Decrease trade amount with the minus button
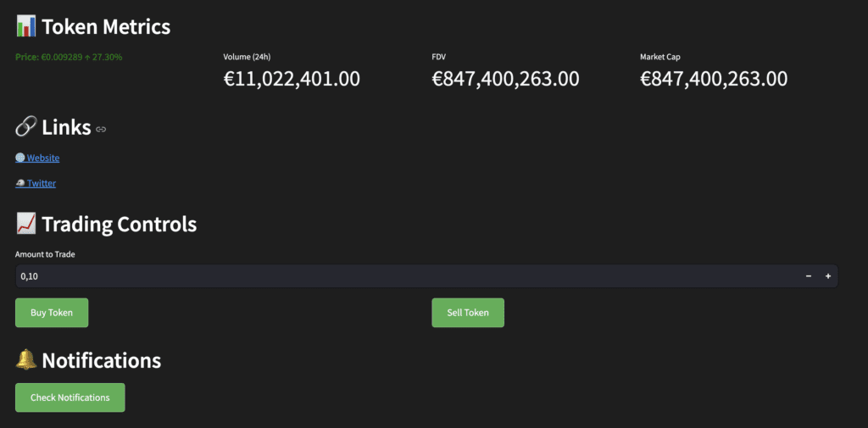The width and height of the screenshot is (868, 428). 808,276
